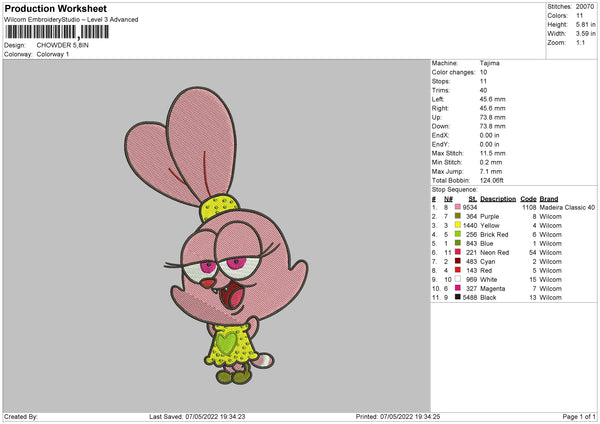The image size is (600, 424).
Task: Click the Stops value 11
Action: click(x=483, y=81)
